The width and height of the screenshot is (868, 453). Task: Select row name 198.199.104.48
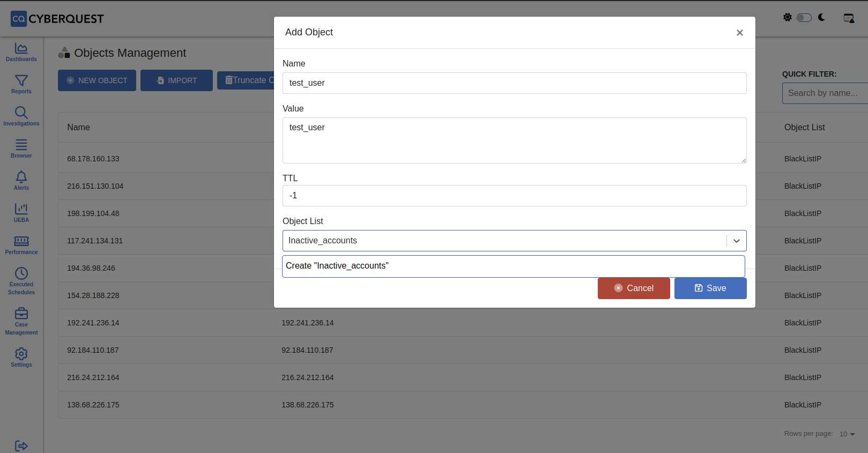93,213
